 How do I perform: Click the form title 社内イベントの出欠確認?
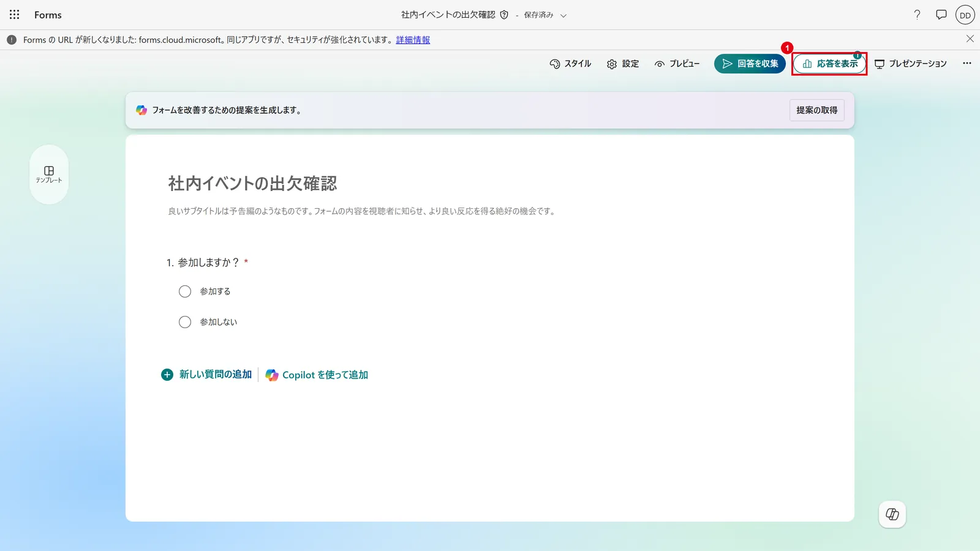(252, 183)
